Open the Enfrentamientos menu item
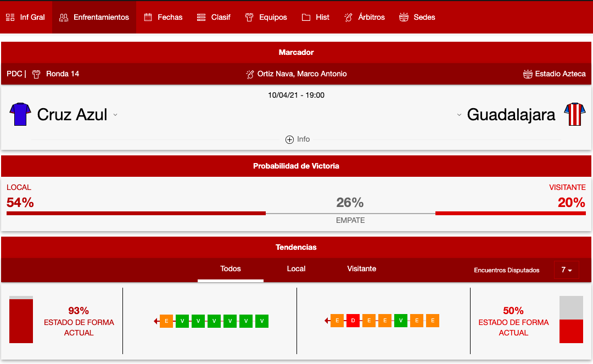This screenshot has height=364, width=593. [x=94, y=18]
